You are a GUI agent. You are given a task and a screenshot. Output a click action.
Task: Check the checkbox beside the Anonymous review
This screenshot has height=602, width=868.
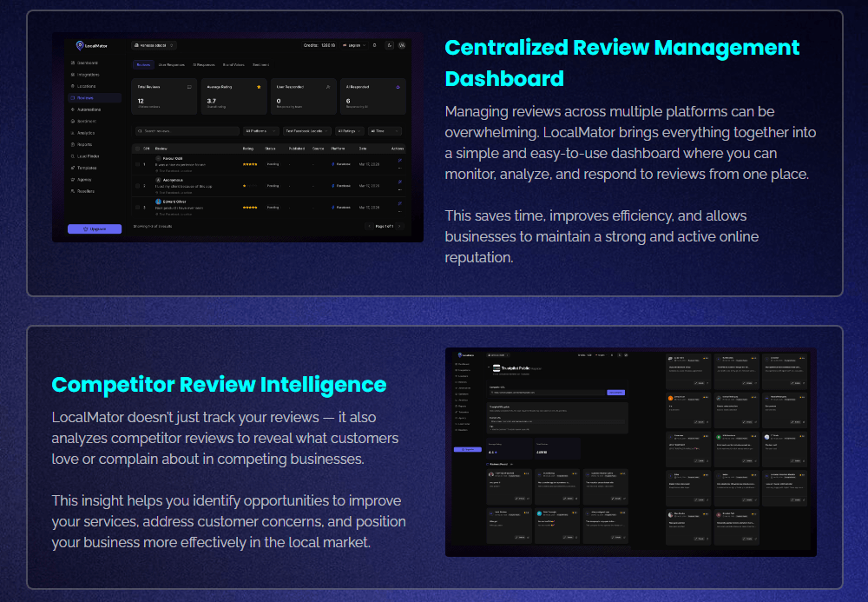click(137, 186)
